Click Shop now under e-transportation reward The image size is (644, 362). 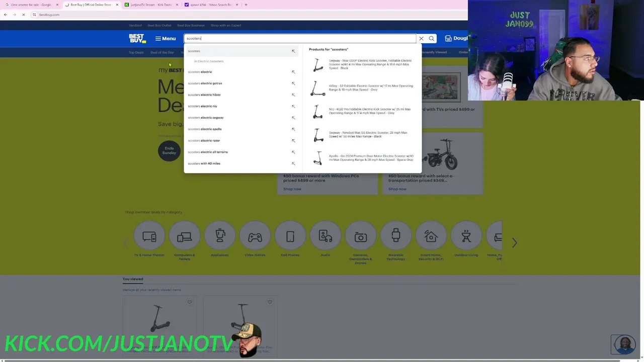tap(397, 189)
